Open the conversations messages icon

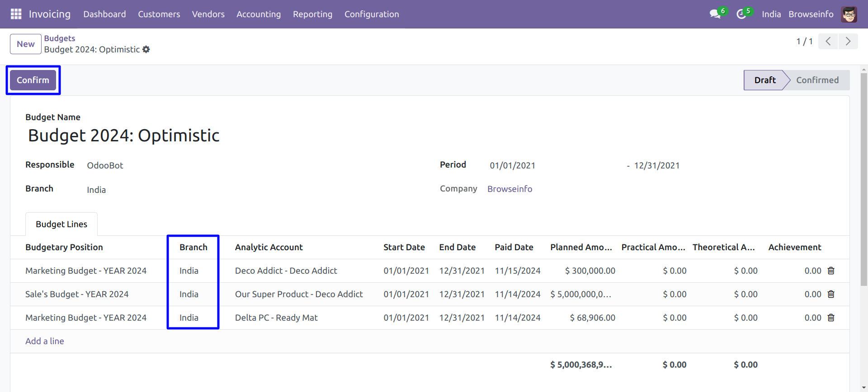pos(715,14)
